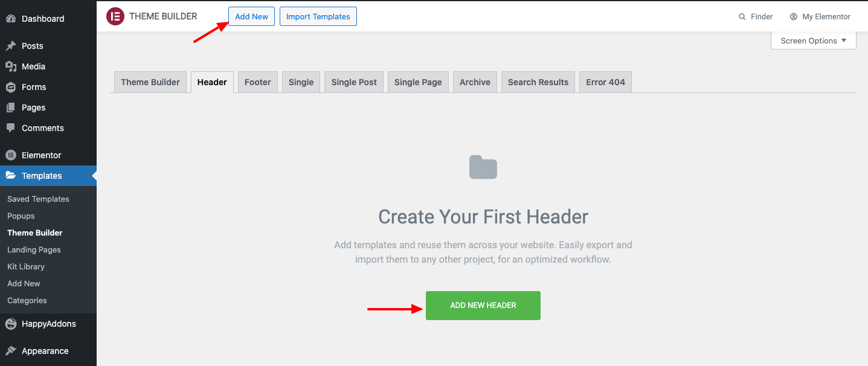868x366 pixels.
Task: Click the Forms icon in sidebar
Action: pyautogui.click(x=11, y=87)
